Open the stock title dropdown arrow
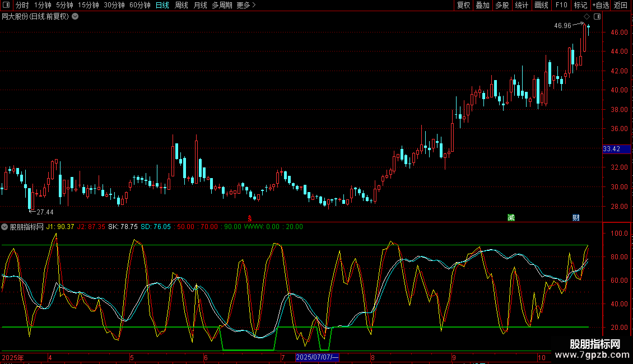Viewport: 633px width, 364px height. point(75,16)
